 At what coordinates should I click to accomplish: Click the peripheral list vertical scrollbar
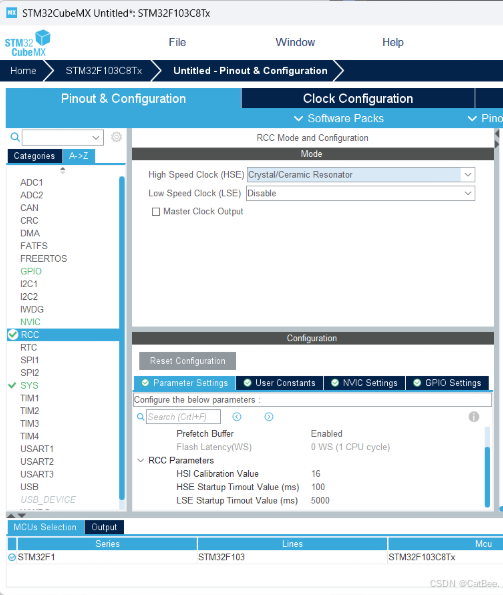(x=122, y=338)
